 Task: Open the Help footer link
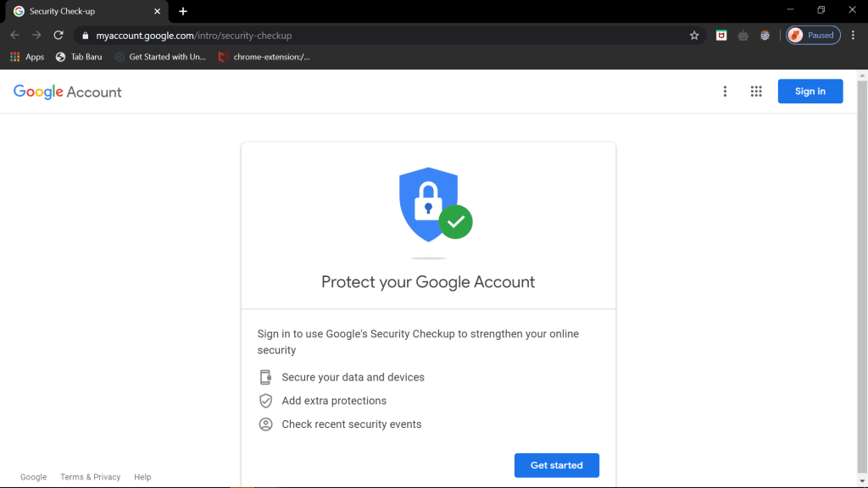[142, 477]
